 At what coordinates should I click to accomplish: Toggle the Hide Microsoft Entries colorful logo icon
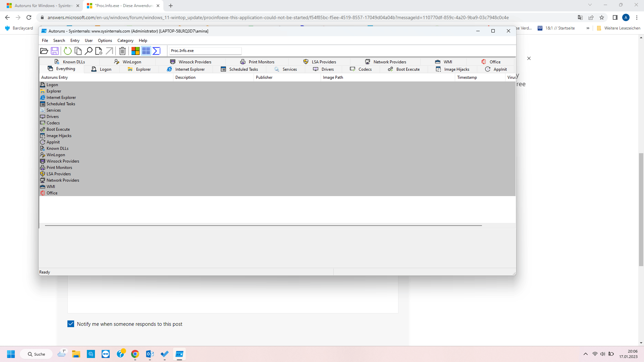pyautogui.click(x=136, y=51)
